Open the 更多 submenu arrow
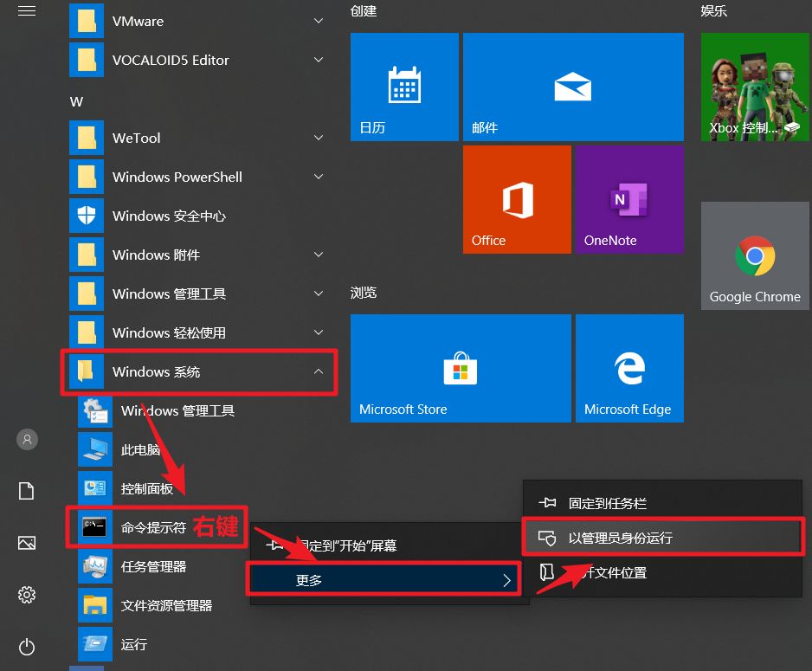 click(507, 580)
